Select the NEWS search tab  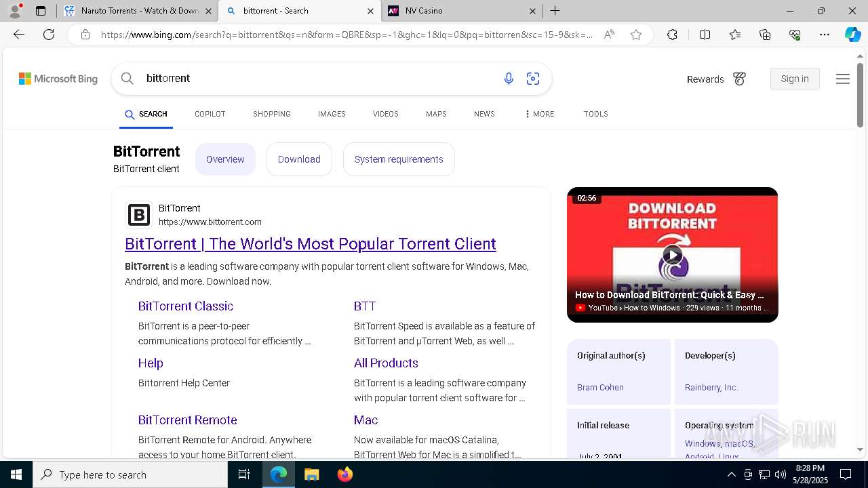click(x=484, y=114)
